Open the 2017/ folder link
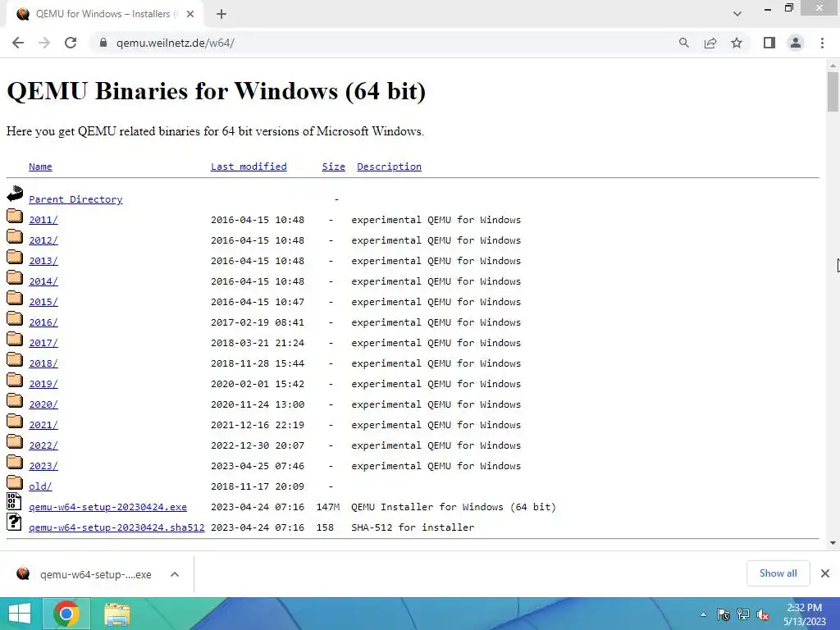840x630 pixels. click(43, 343)
